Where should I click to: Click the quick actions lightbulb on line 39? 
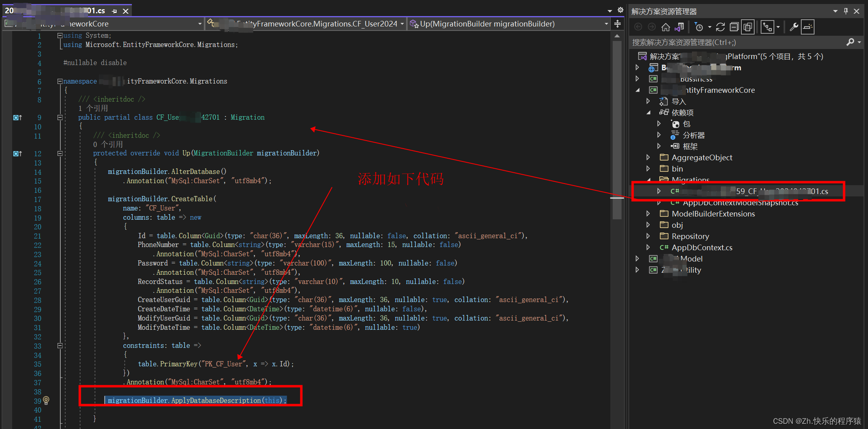[46, 400]
